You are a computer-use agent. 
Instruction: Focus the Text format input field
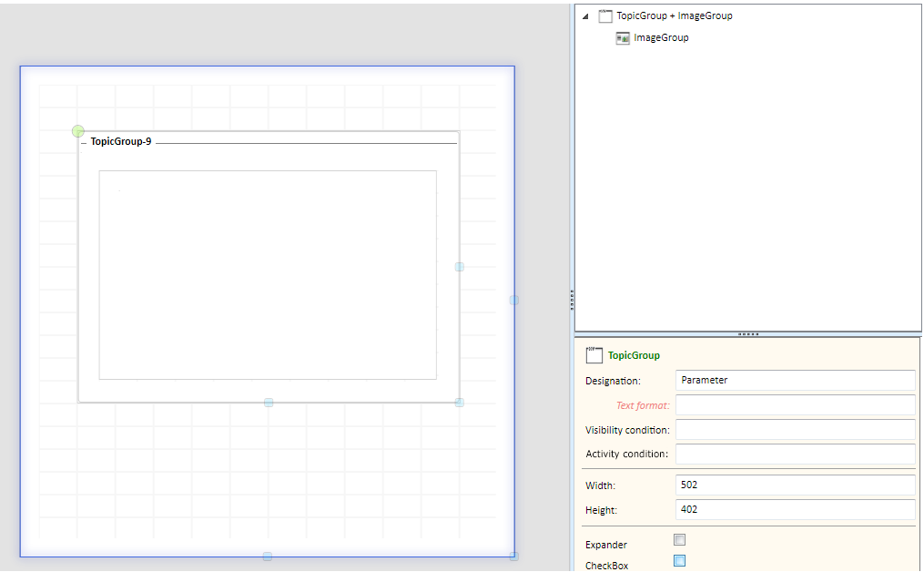[x=795, y=405]
